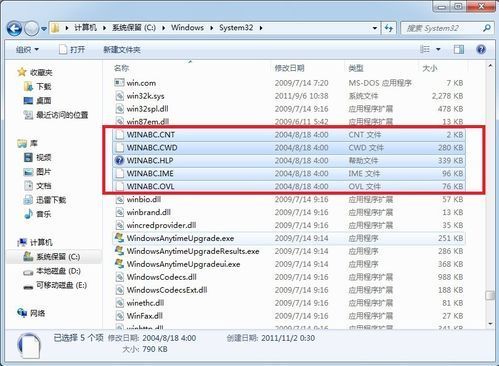Expand the arrow after Windows in breadcrumb
Image resolution: width=499 pixels, height=366 pixels.
coord(212,28)
